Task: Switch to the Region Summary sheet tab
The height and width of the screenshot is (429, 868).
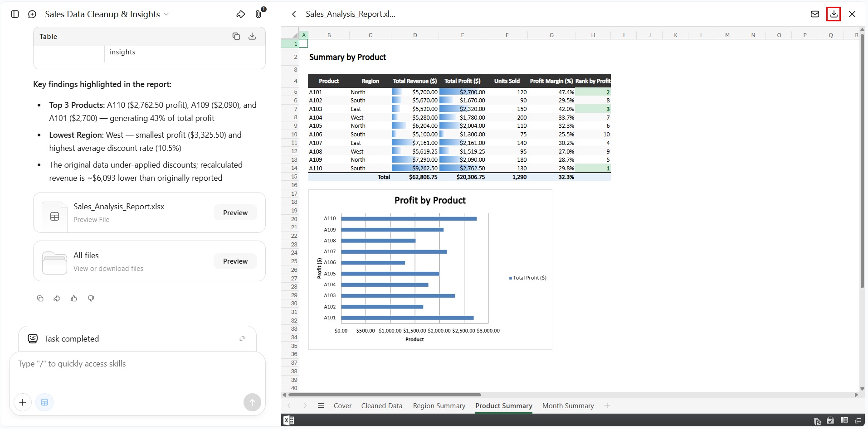Action: click(439, 405)
